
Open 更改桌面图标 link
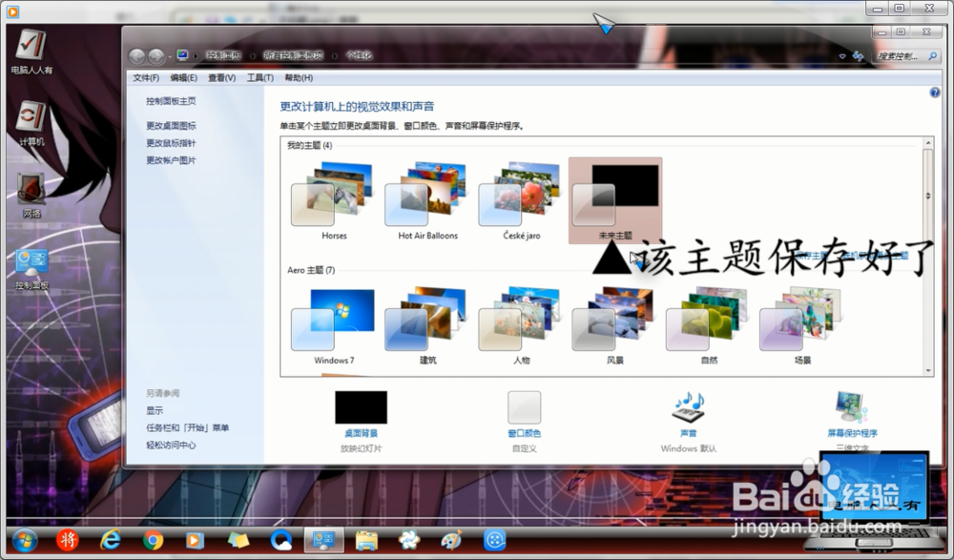pyautogui.click(x=171, y=126)
